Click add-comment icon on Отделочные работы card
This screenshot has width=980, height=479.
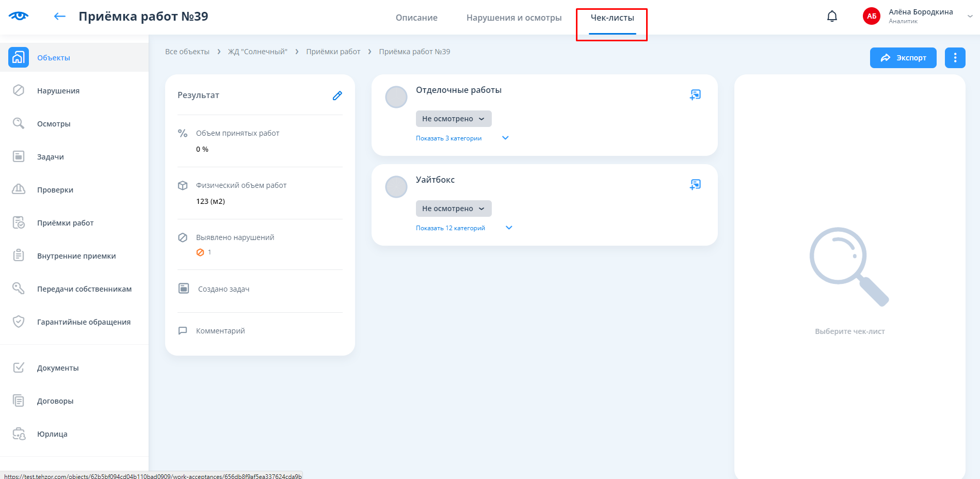[695, 95]
